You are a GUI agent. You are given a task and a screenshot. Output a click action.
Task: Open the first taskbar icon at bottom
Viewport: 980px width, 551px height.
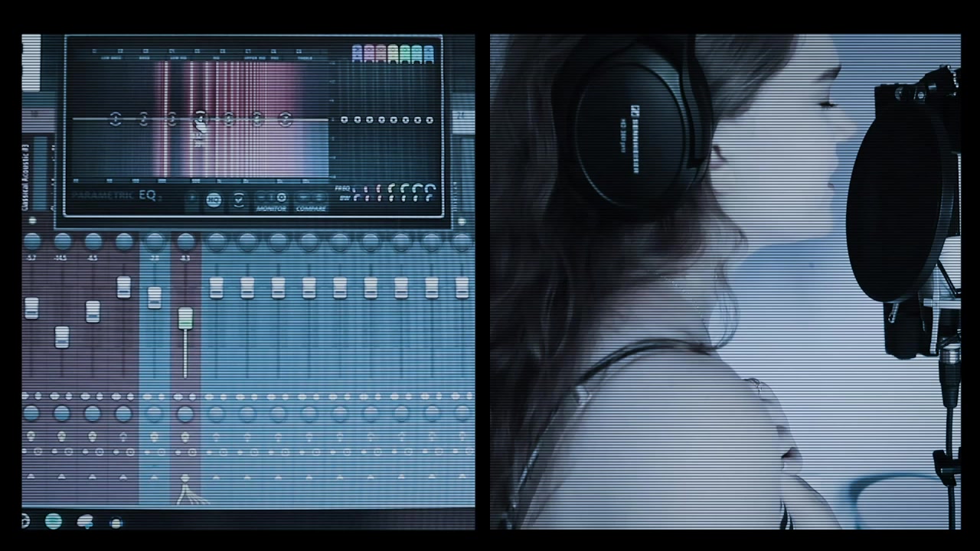25,521
